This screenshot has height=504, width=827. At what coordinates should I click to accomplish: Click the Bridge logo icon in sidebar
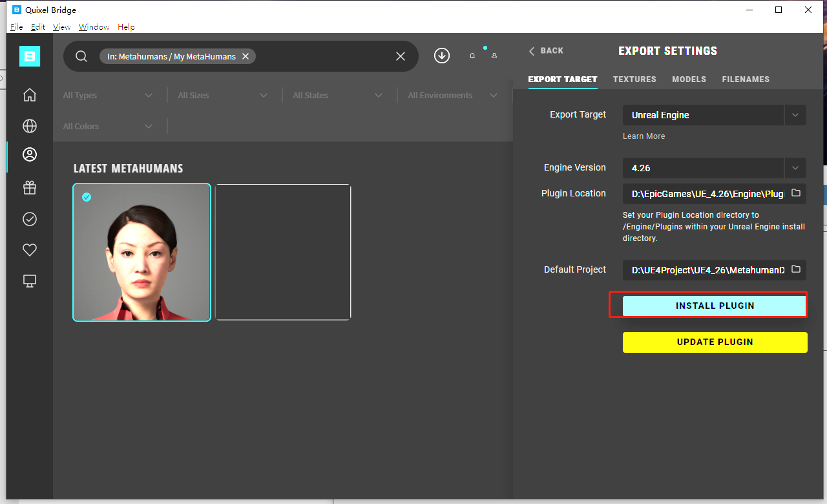click(30, 56)
